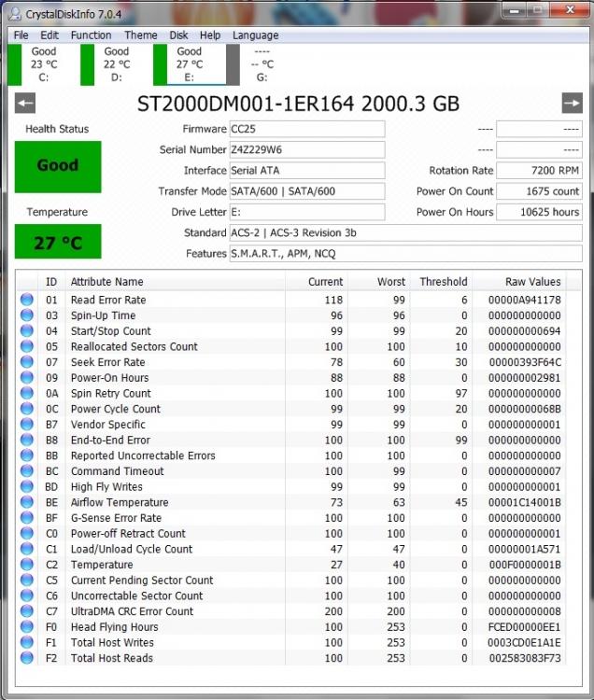Open the Language menu

[x=256, y=35]
